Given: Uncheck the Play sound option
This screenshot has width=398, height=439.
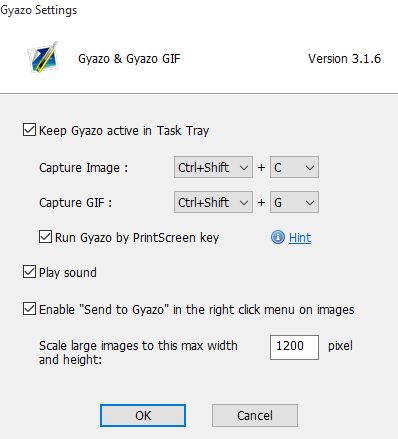Looking at the screenshot, I should point(29,272).
